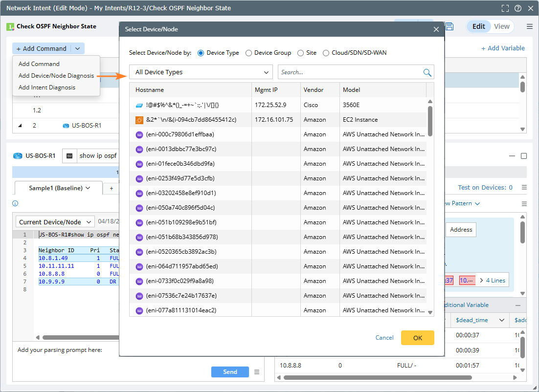Image resolution: width=539 pixels, height=392 pixels.
Task: Click the Cisco 3560E switch device icon
Action: (139, 105)
